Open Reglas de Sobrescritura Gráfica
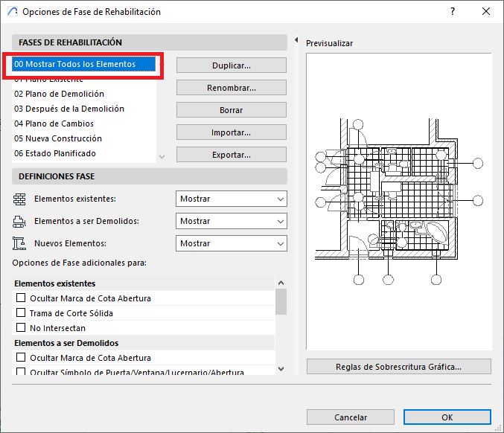This screenshot has width=504, height=433. [x=398, y=367]
